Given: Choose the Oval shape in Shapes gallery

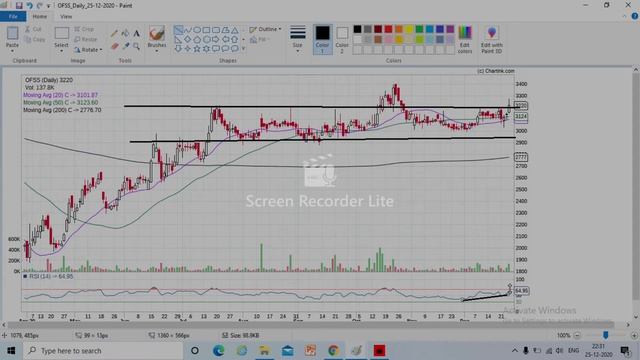Looking at the screenshot, I should click(x=197, y=30).
